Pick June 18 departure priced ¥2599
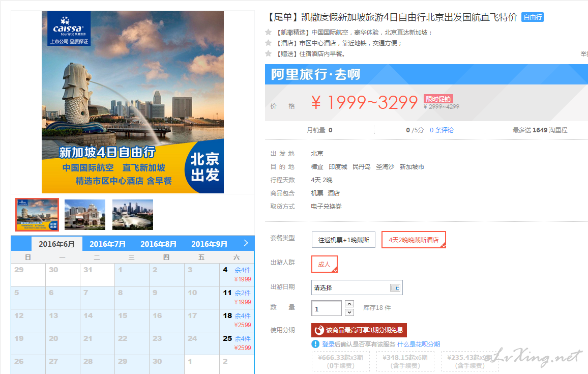The width and height of the screenshot is (588, 374). point(237,321)
